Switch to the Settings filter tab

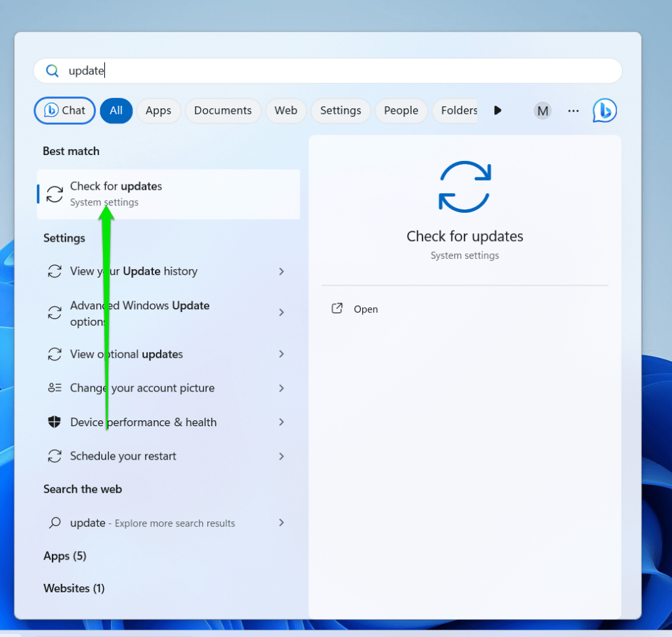pyautogui.click(x=341, y=110)
